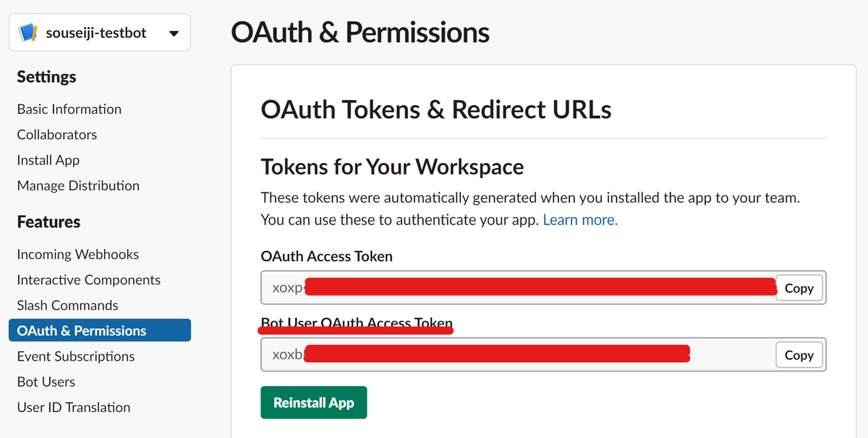Expand the souseiji-testbot app dropdown arrow
The image size is (868, 438).
174,33
